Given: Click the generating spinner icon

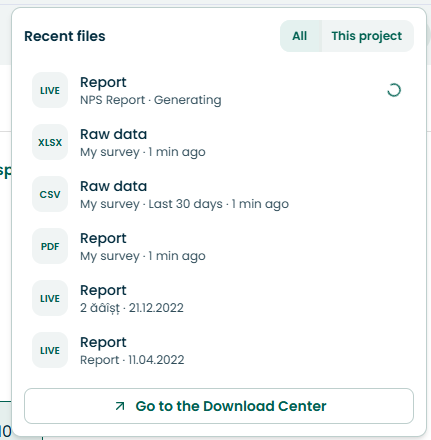Looking at the screenshot, I should click(x=394, y=90).
